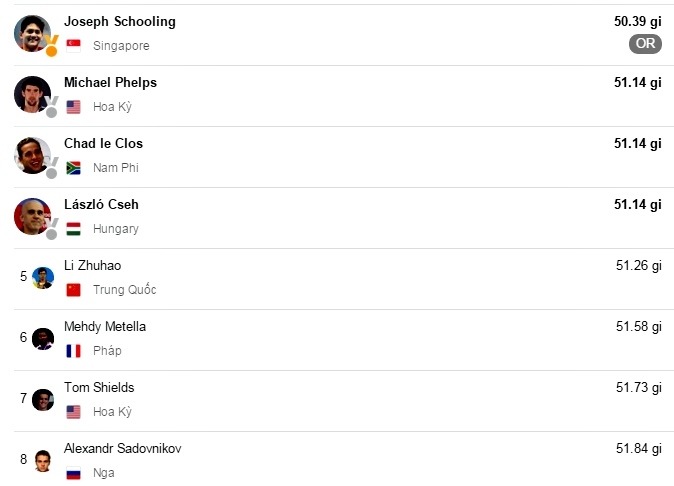Click the OR Olympic record badge
674x486 pixels.
click(645, 44)
